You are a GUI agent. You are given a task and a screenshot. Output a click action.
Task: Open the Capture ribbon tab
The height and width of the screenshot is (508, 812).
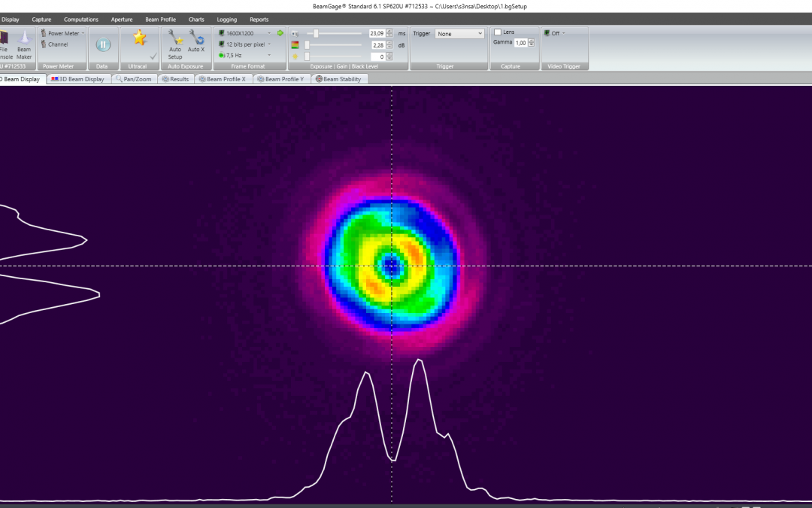click(x=41, y=20)
